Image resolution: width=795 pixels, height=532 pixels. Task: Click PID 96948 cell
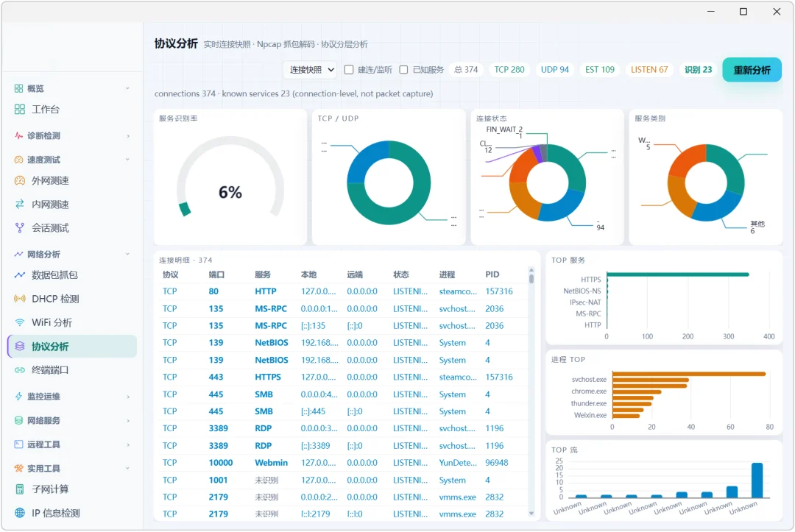click(497, 463)
